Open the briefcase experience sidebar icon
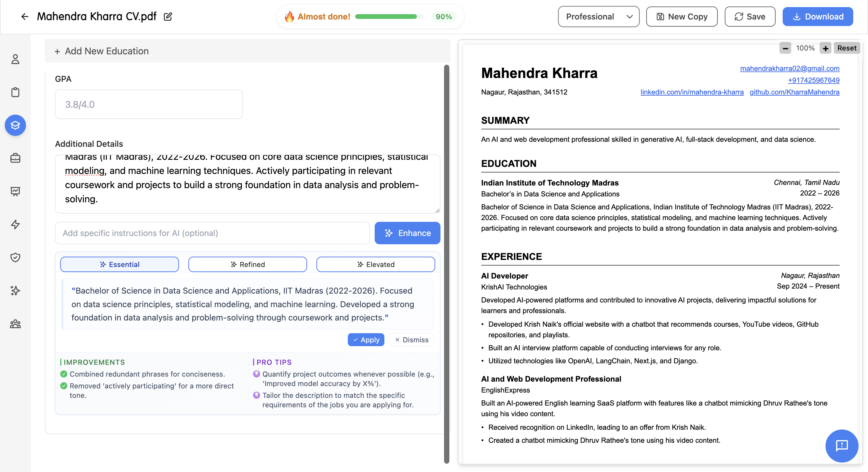Image resolution: width=868 pixels, height=472 pixels. coord(15,158)
